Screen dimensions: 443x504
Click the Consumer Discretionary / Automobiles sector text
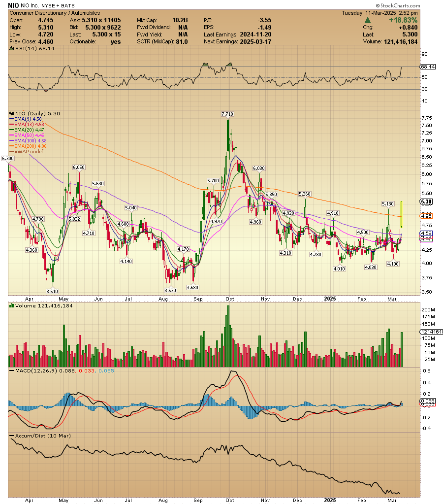click(x=55, y=13)
